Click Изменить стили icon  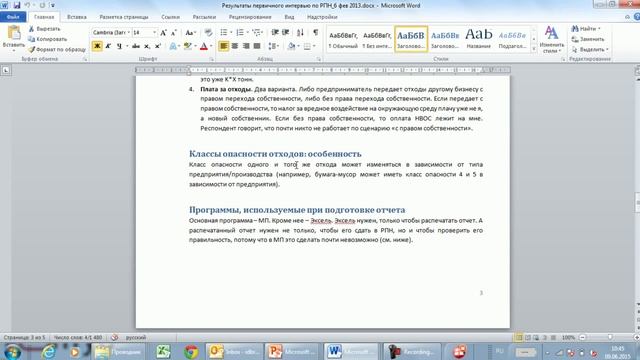pyautogui.click(x=551, y=39)
